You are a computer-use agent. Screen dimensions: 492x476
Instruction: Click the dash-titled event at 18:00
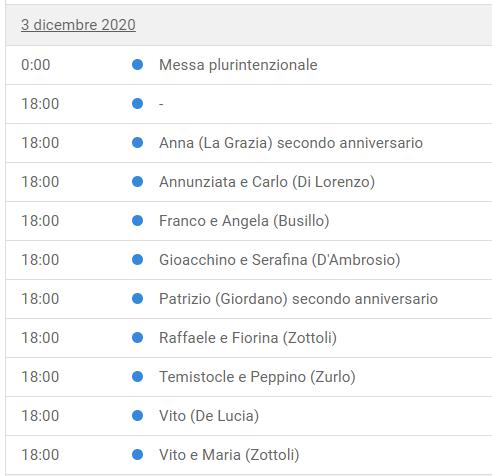(161, 104)
